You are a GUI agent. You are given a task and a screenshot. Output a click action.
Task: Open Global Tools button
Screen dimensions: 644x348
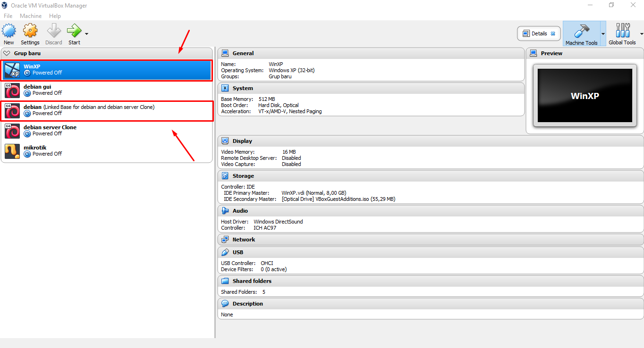[622, 34]
